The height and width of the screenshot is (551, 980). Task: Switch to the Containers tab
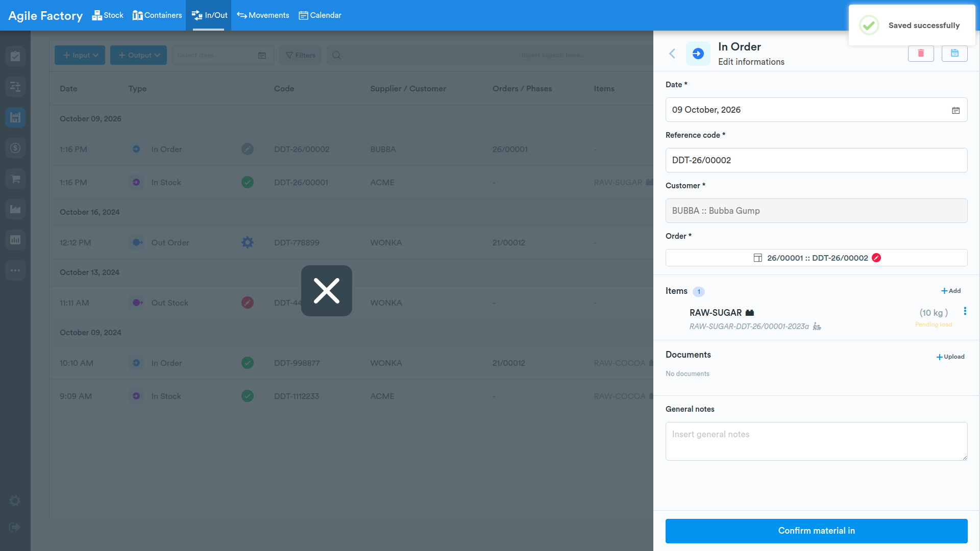[157, 15]
